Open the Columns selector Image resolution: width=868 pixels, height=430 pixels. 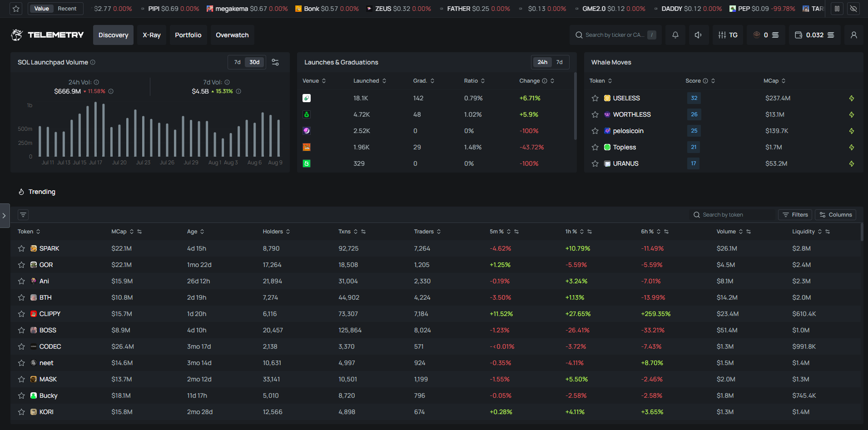[x=835, y=215]
